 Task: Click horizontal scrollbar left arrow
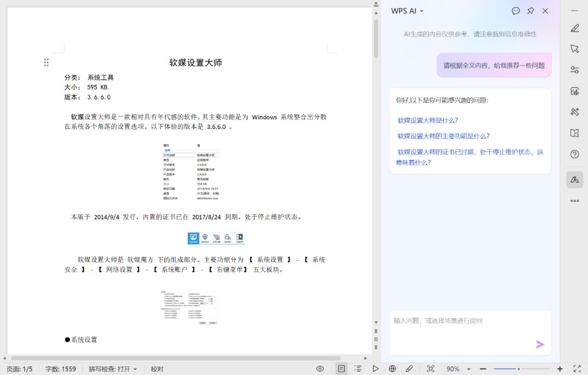pos(4,359)
